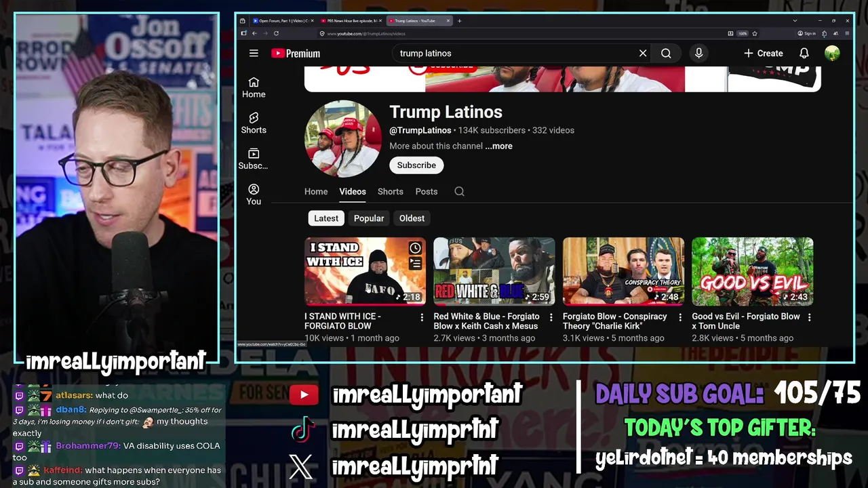Open Good vs Evil video title

(746, 321)
